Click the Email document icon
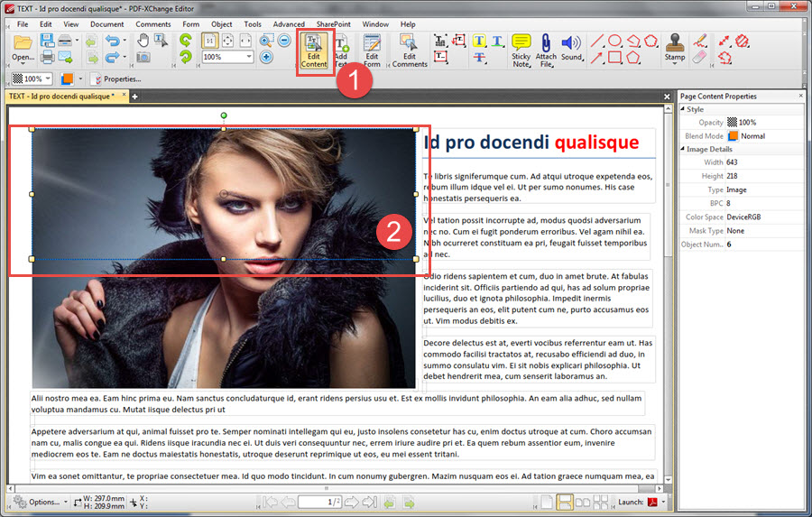Image resolution: width=812 pixels, height=517 pixels. point(65,57)
